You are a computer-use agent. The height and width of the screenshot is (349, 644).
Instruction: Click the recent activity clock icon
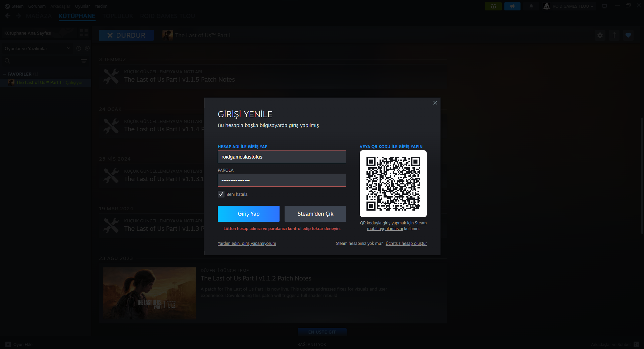pos(79,48)
